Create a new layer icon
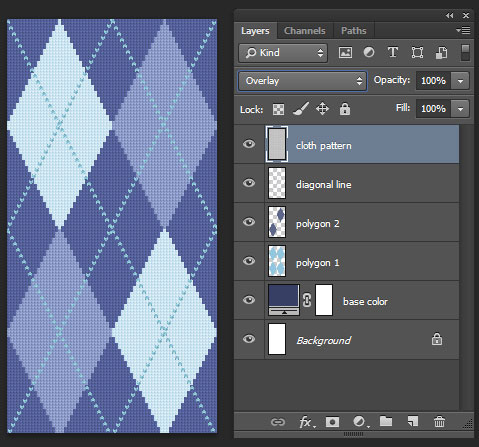The height and width of the screenshot is (447, 479). [x=413, y=421]
